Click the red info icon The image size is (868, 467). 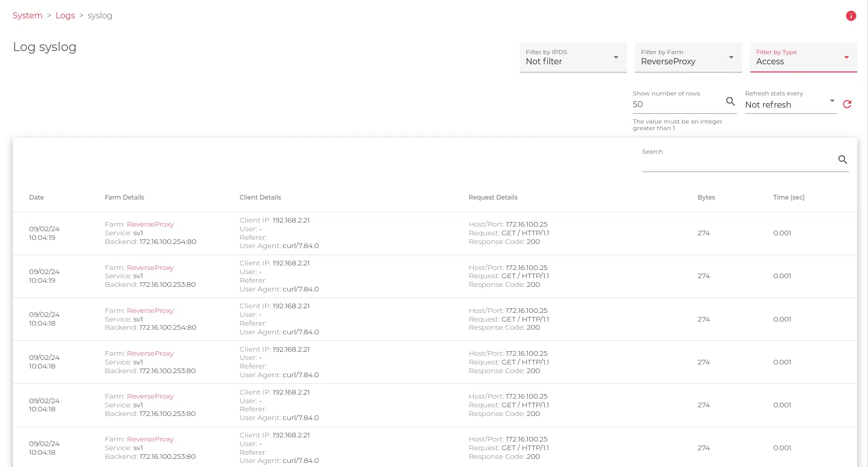[x=851, y=16]
